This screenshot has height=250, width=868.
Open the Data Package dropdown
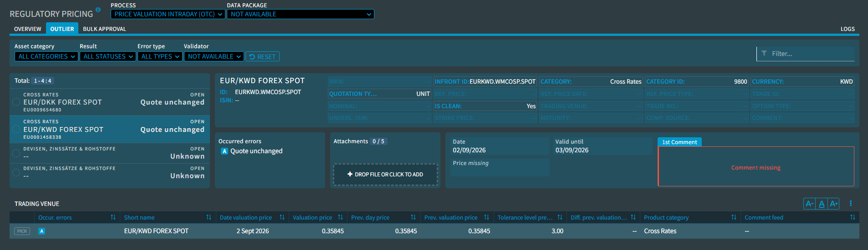pyautogui.click(x=301, y=14)
